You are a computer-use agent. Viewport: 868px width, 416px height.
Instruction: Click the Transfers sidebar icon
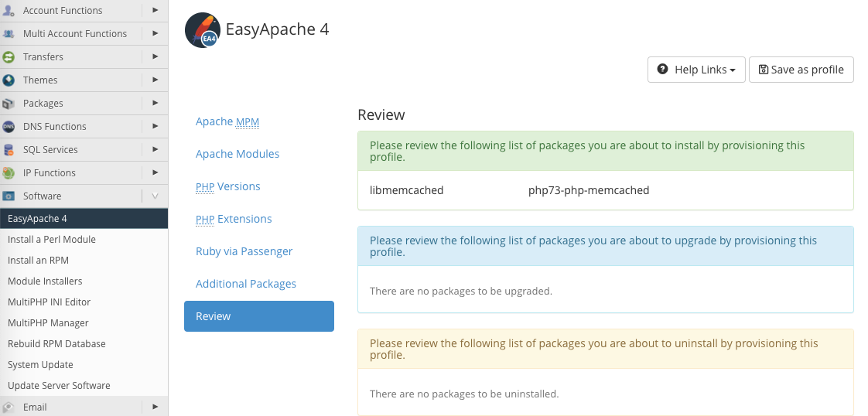coord(9,56)
